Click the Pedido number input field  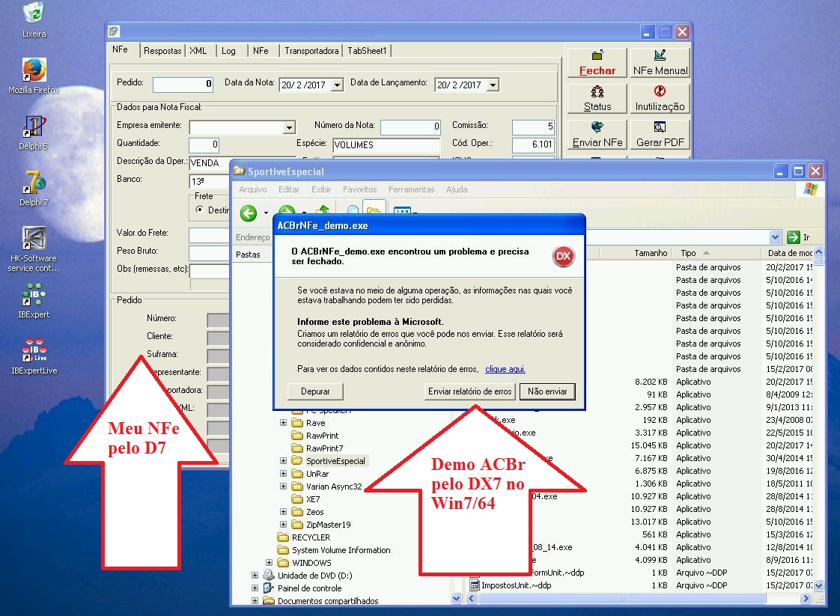(183, 84)
